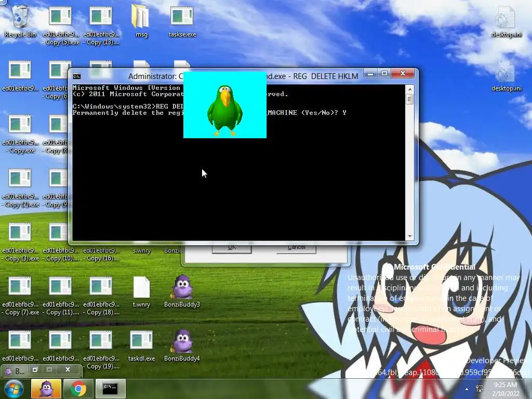Select the Copy (13) desktop file icon

click(101, 25)
